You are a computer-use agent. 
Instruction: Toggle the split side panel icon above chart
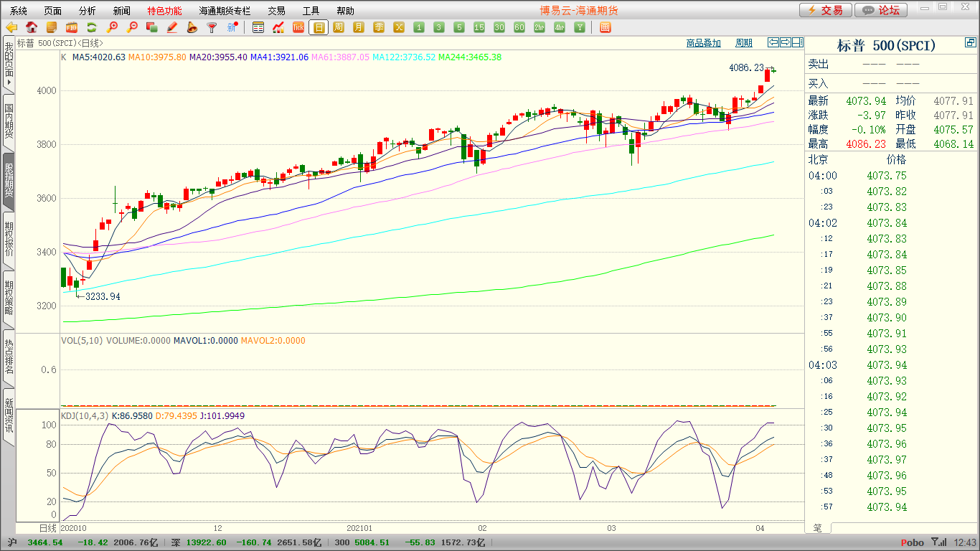tap(798, 42)
